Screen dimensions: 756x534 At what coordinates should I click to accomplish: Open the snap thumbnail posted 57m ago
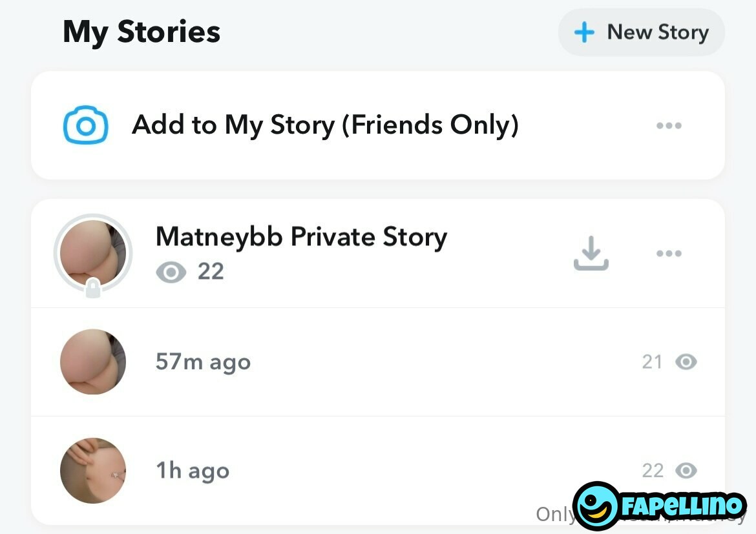click(x=93, y=362)
